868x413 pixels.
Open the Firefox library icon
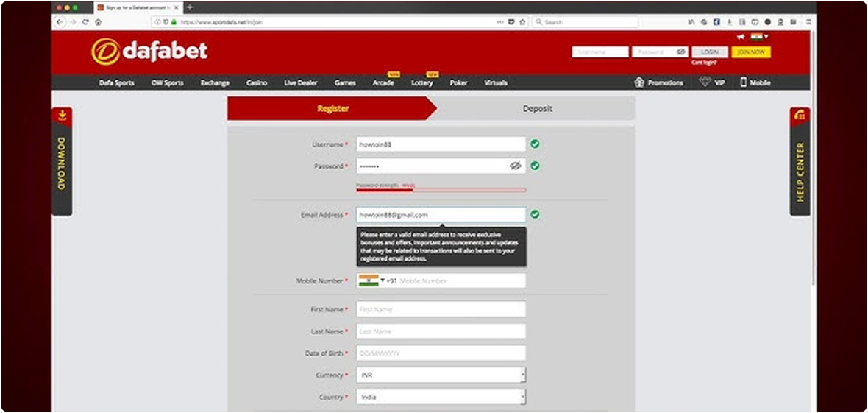(691, 22)
